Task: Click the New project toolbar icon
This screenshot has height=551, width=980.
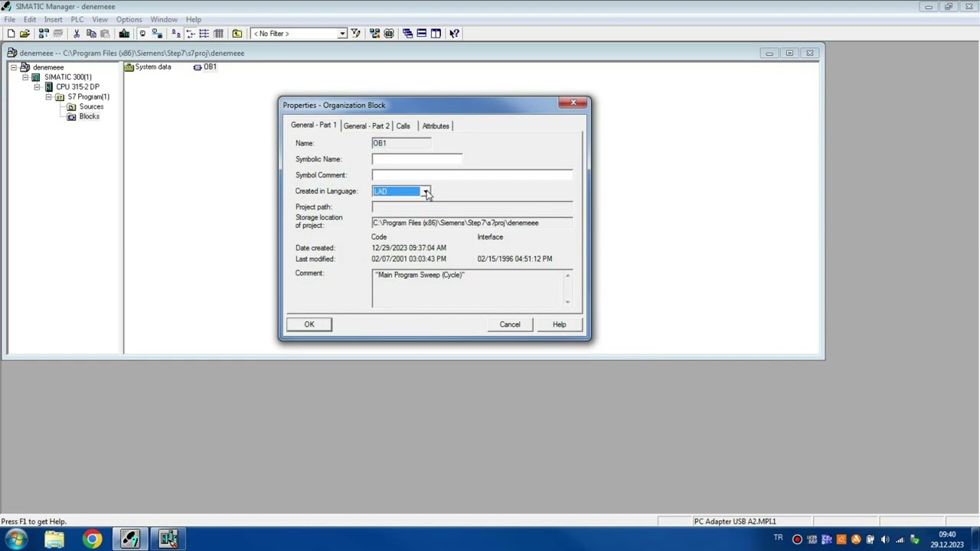Action: click(x=11, y=34)
